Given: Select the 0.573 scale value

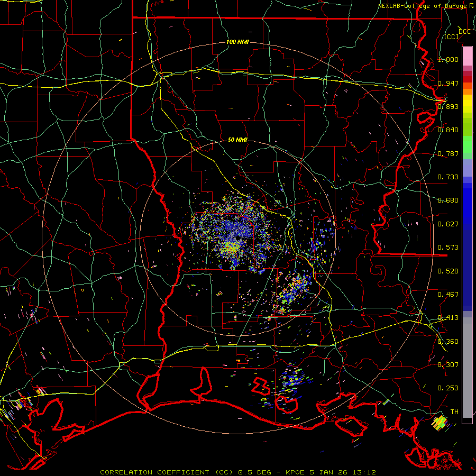Looking at the screenshot, I should tap(448, 248).
